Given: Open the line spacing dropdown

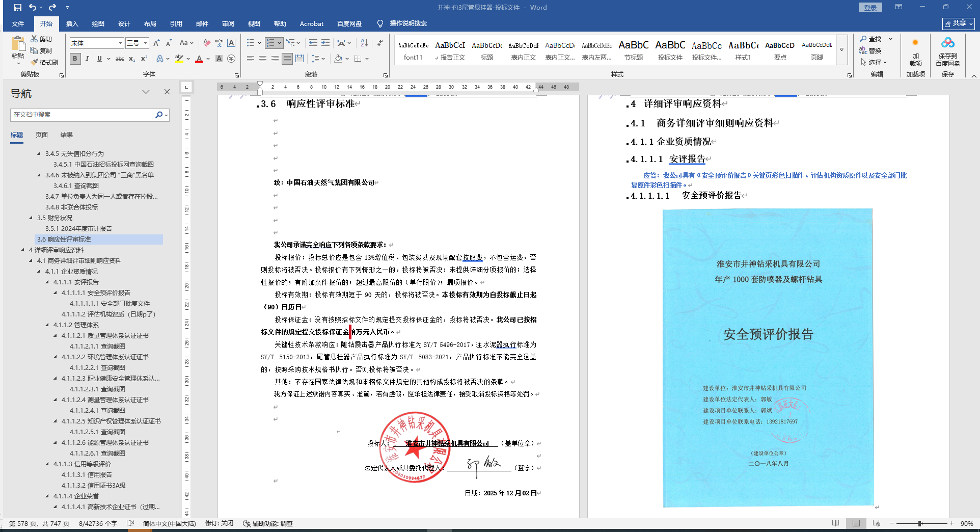Looking at the screenshot, I should pyautogui.click(x=318, y=59).
